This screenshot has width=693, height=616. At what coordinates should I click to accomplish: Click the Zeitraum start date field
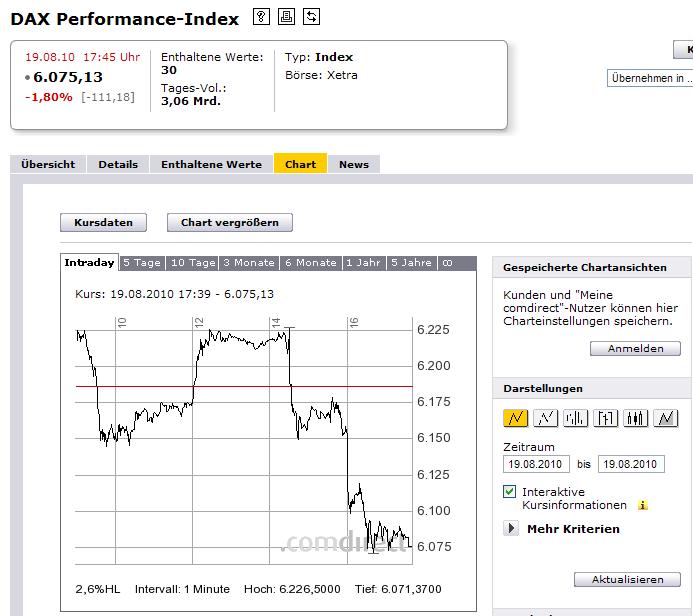(x=536, y=464)
